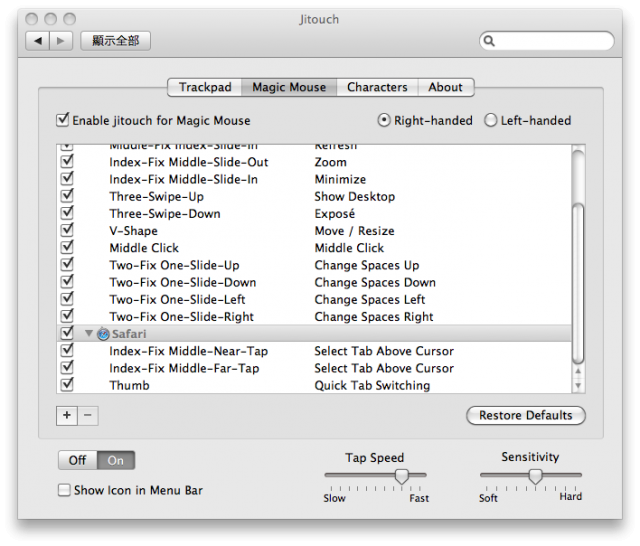
Task: Select Right-handed radio button
Action: 384,120
